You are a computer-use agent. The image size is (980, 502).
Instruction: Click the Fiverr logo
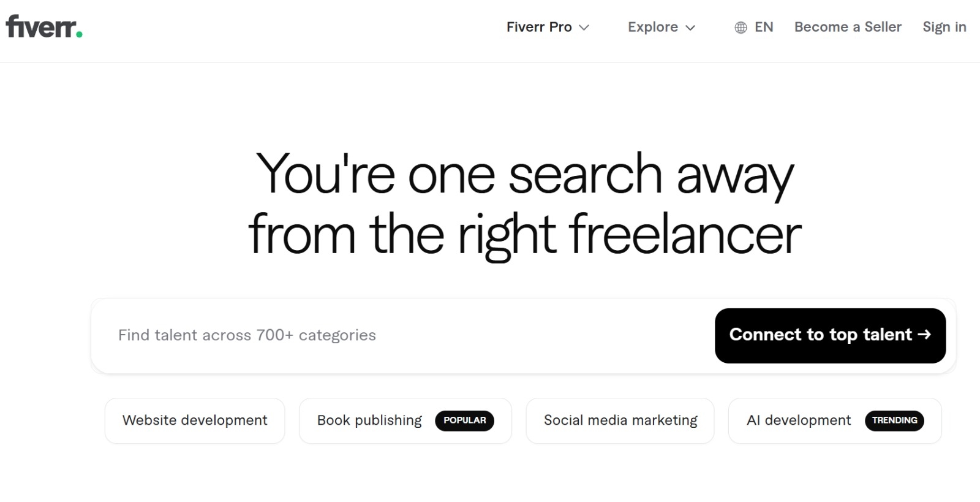43,26
